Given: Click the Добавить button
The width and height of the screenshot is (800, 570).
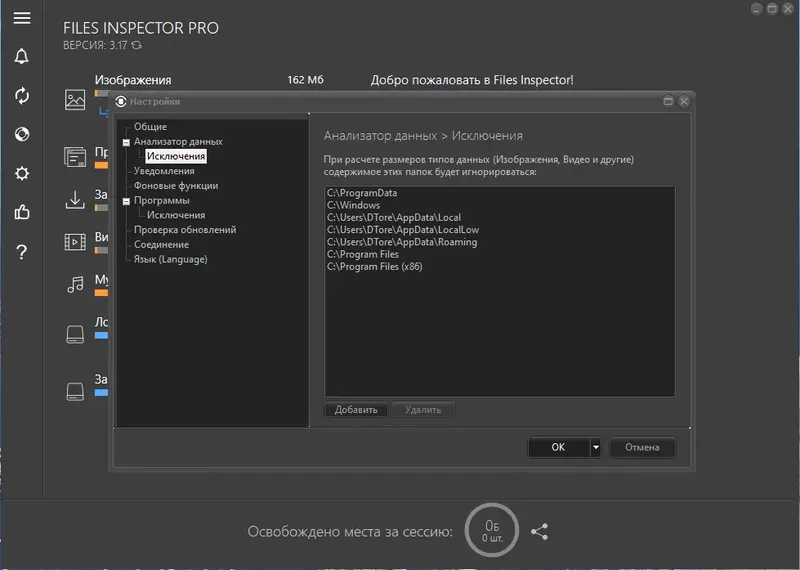Looking at the screenshot, I should click(x=356, y=410).
